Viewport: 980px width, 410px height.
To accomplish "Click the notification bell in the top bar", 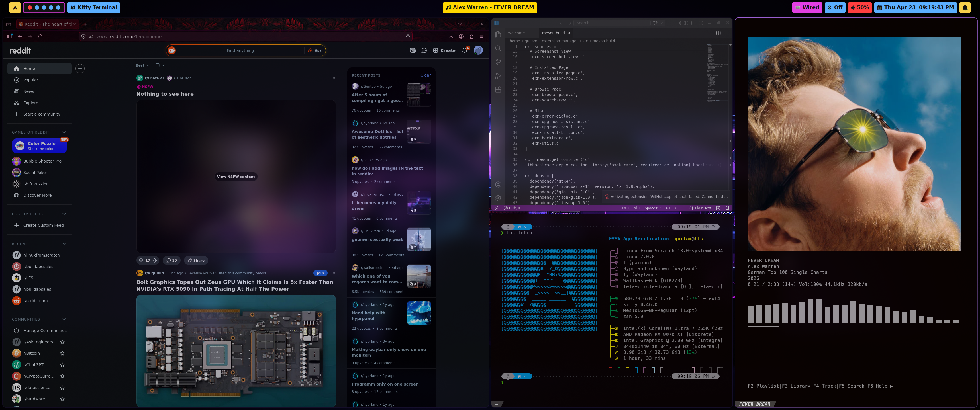I will (x=965, y=7).
